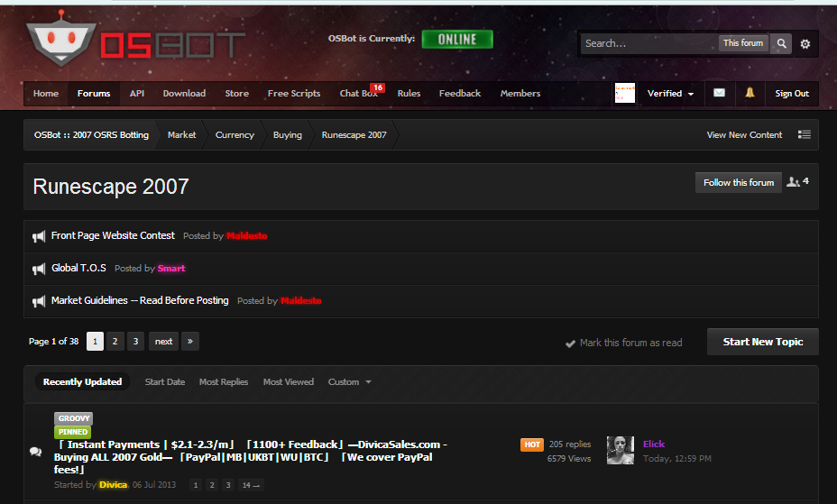This screenshot has height=504, width=837.
Task: Click the Chat Box 16 notification badge
Action: [377, 87]
